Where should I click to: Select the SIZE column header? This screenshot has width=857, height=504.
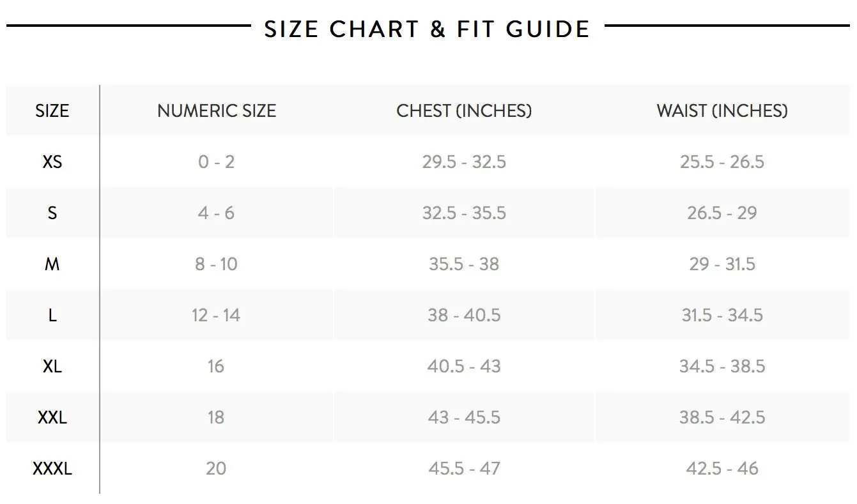[x=52, y=111]
